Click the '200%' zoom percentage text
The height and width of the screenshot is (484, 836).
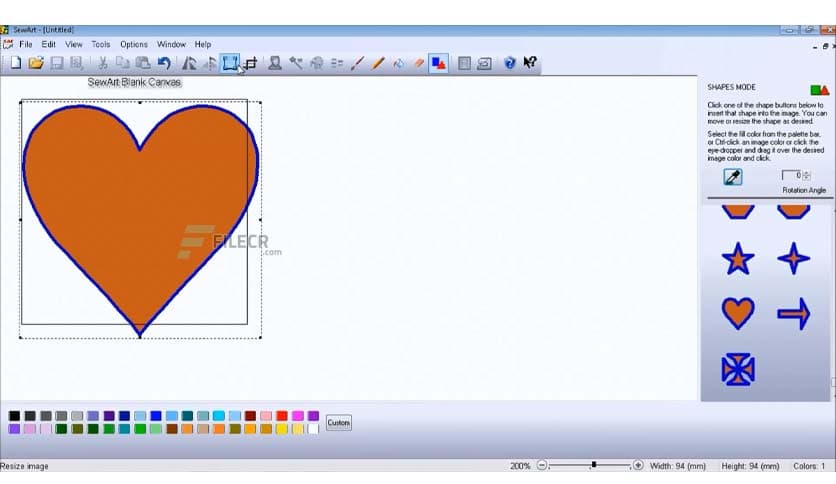[520, 466]
